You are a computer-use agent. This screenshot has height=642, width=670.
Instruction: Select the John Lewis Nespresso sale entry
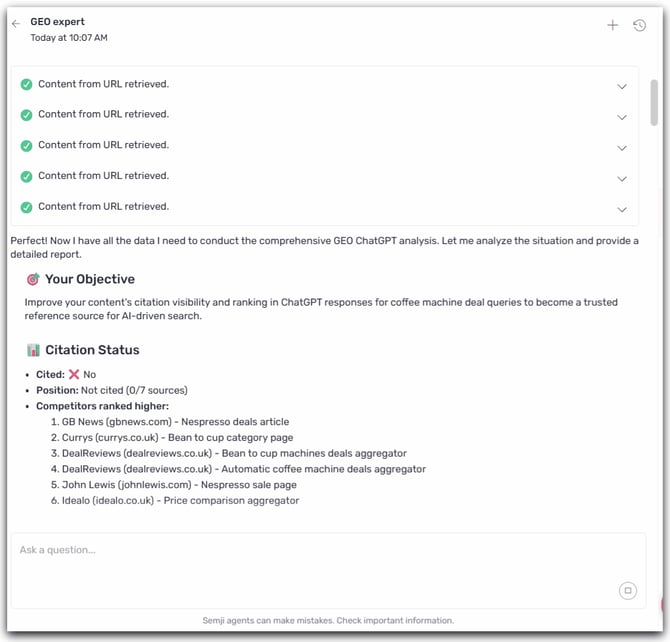(x=179, y=485)
